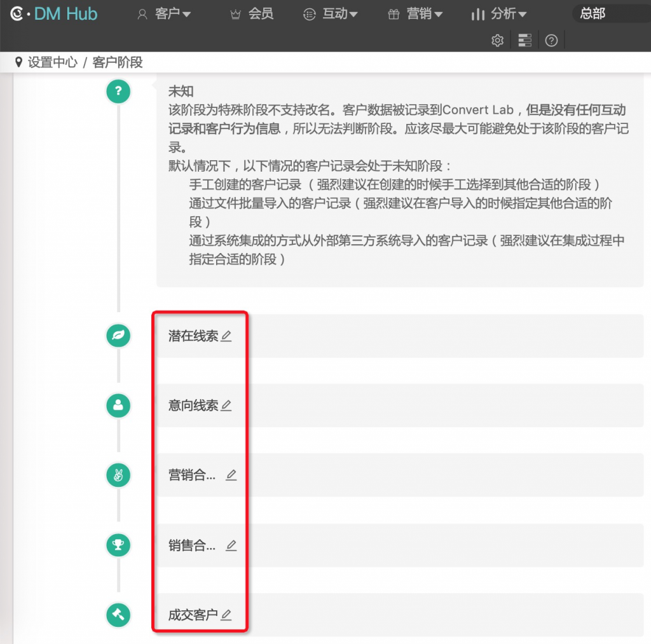Edit the 销售合... stage name with pencil icon
Viewport: 651px width, 644px height.
[231, 545]
